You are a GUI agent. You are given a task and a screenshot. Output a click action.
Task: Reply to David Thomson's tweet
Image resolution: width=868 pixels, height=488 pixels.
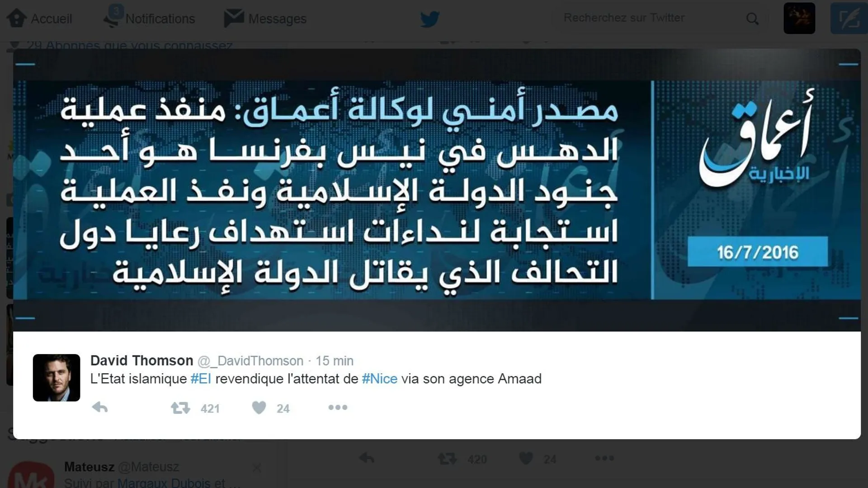(x=100, y=408)
